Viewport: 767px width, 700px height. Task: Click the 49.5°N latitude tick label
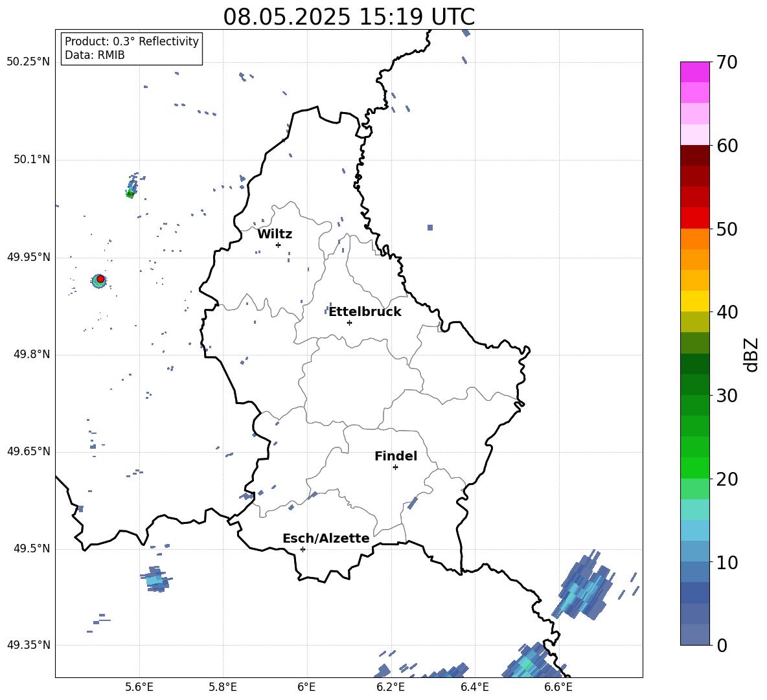coord(32,548)
